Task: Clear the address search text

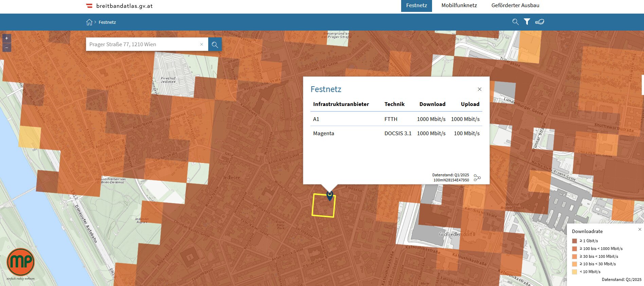Action: [201, 44]
